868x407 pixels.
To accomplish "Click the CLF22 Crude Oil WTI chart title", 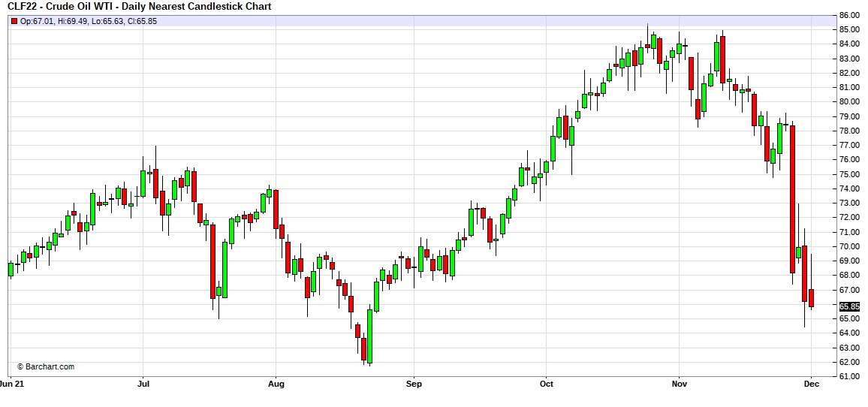I will coord(140,7).
